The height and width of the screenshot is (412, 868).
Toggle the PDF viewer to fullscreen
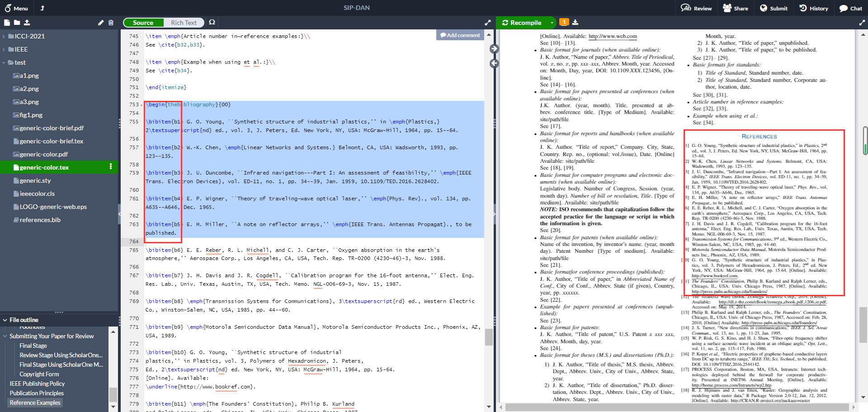pyautogui.click(x=863, y=22)
